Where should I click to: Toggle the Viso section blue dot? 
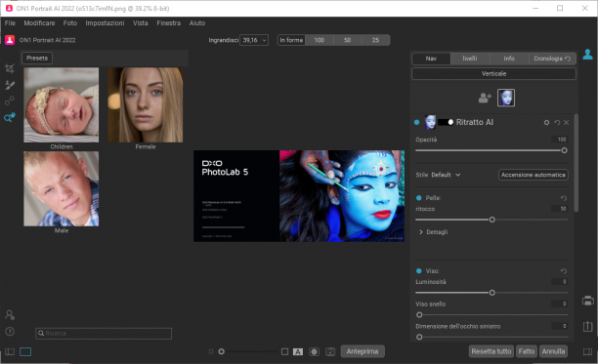419,271
